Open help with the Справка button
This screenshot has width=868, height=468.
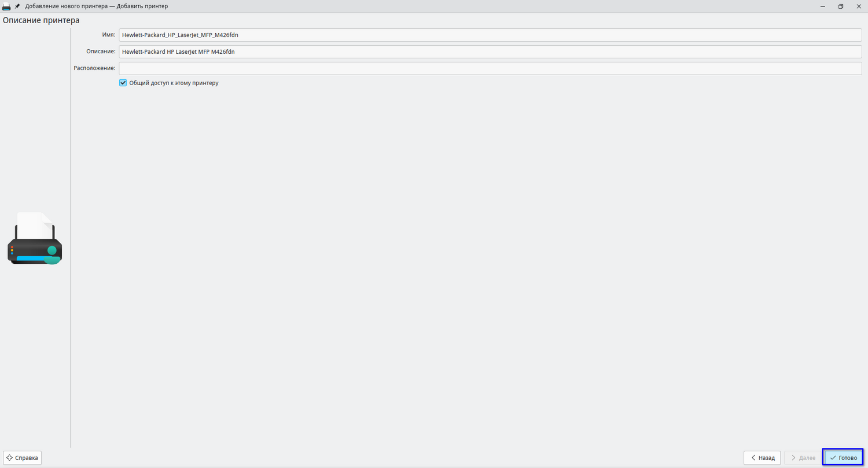pos(23,458)
